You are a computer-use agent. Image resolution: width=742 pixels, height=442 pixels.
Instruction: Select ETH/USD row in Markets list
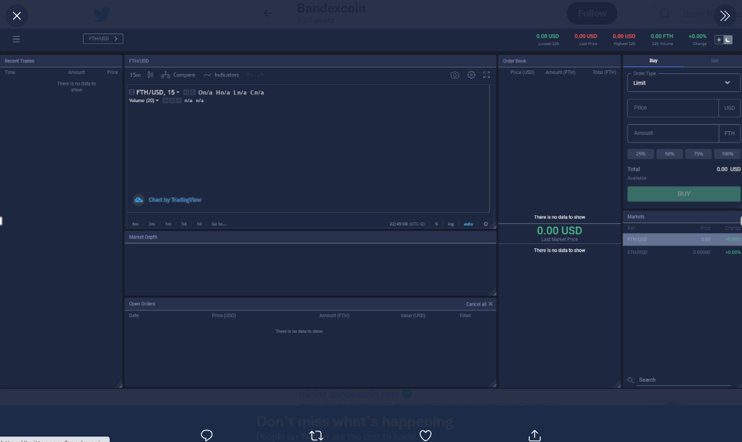click(682, 252)
